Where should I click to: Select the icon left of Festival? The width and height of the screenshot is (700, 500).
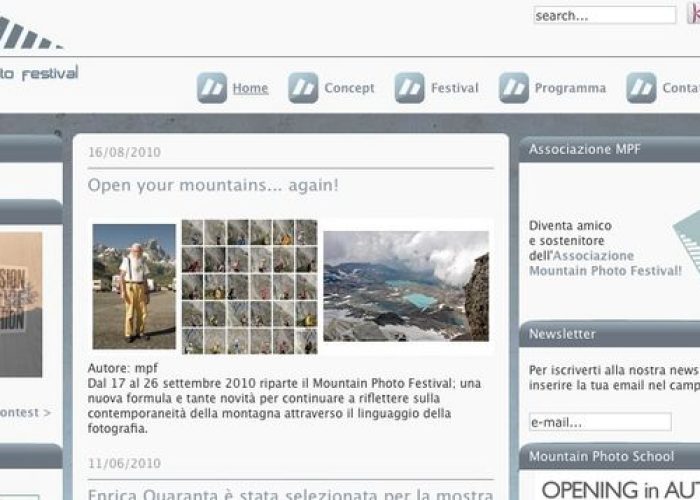409,88
